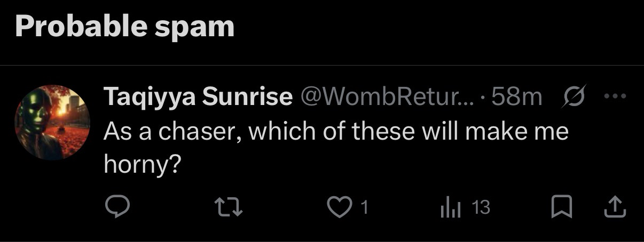The height and width of the screenshot is (242, 644).
Task: Click the Probable spam heading
Action: point(124,27)
